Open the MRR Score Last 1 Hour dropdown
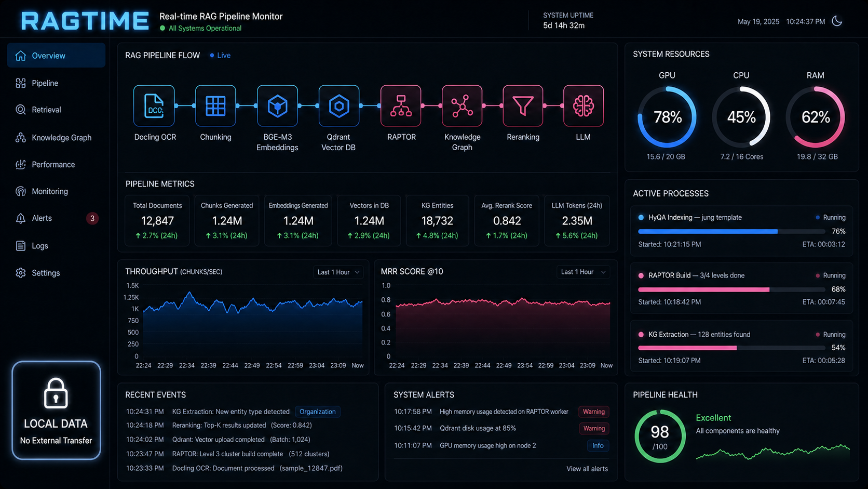868x489 pixels. coord(583,272)
